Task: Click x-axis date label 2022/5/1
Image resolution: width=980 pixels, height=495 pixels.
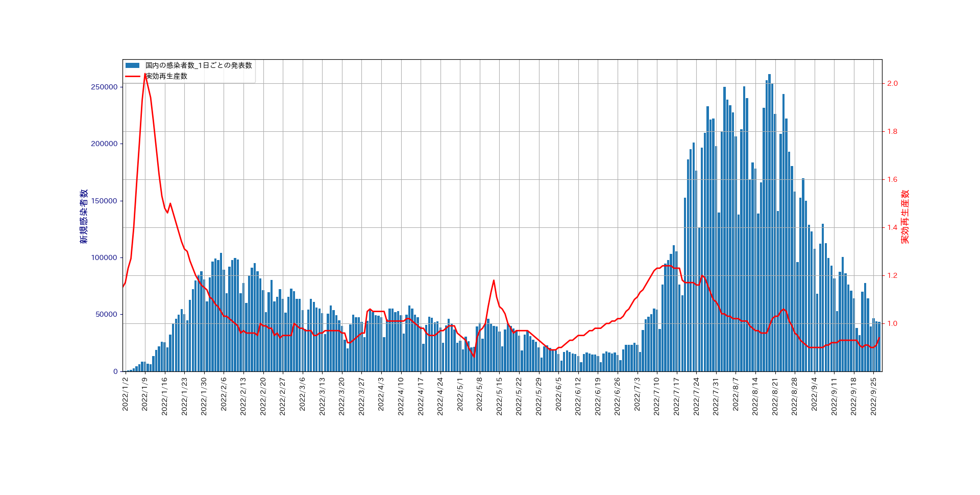Action: coord(460,394)
